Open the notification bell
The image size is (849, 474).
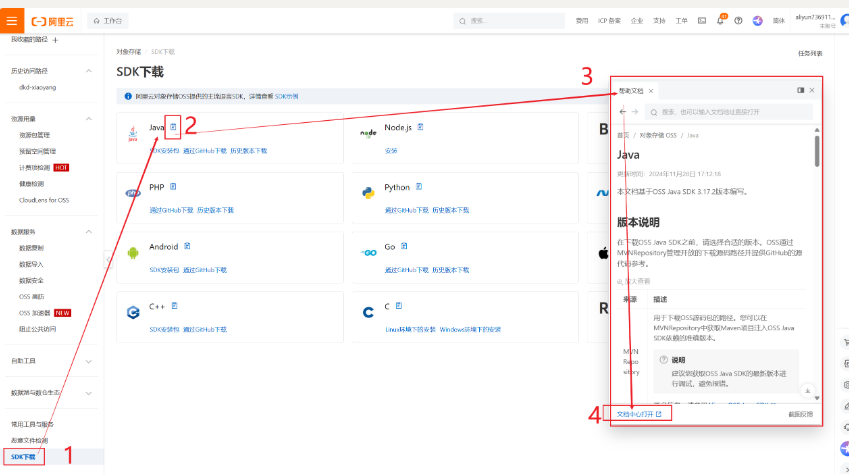click(x=720, y=21)
